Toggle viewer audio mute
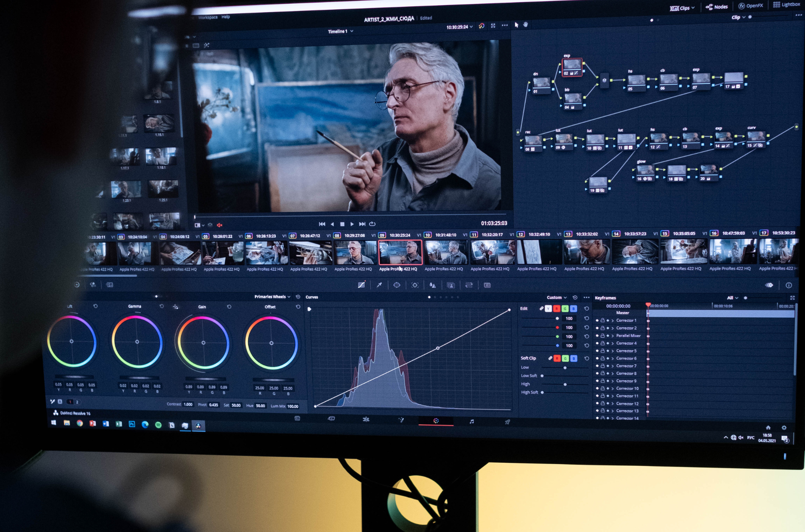 click(219, 225)
